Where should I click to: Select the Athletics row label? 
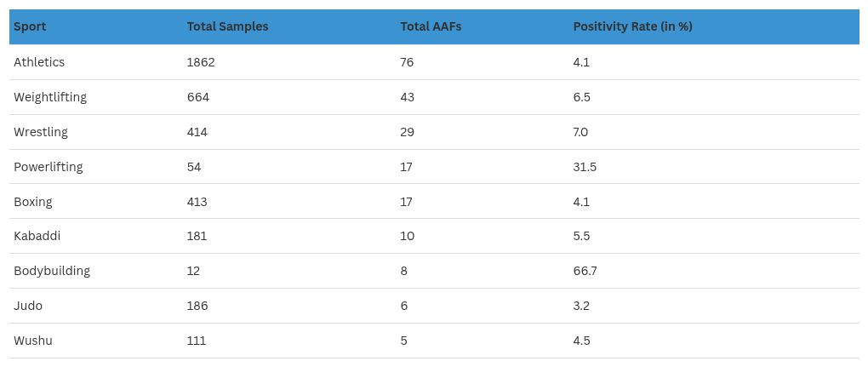pos(39,62)
